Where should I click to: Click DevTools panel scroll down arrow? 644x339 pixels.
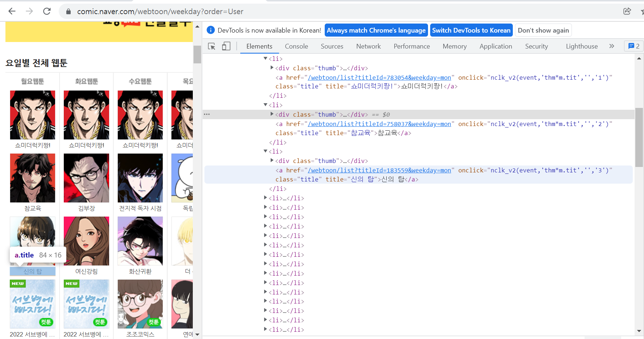coord(639,331)
